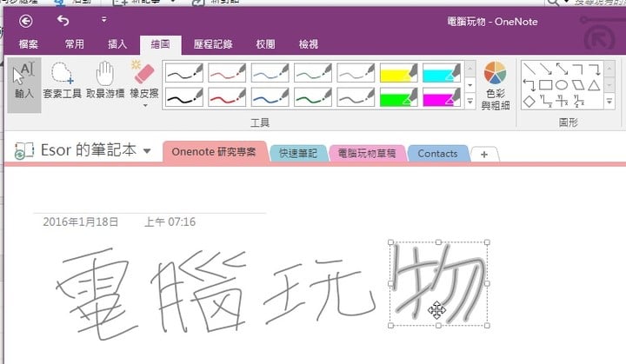626x364 pixels.
Task: Click the undo arrow in quick access toolbar
Action: (63, 20)
